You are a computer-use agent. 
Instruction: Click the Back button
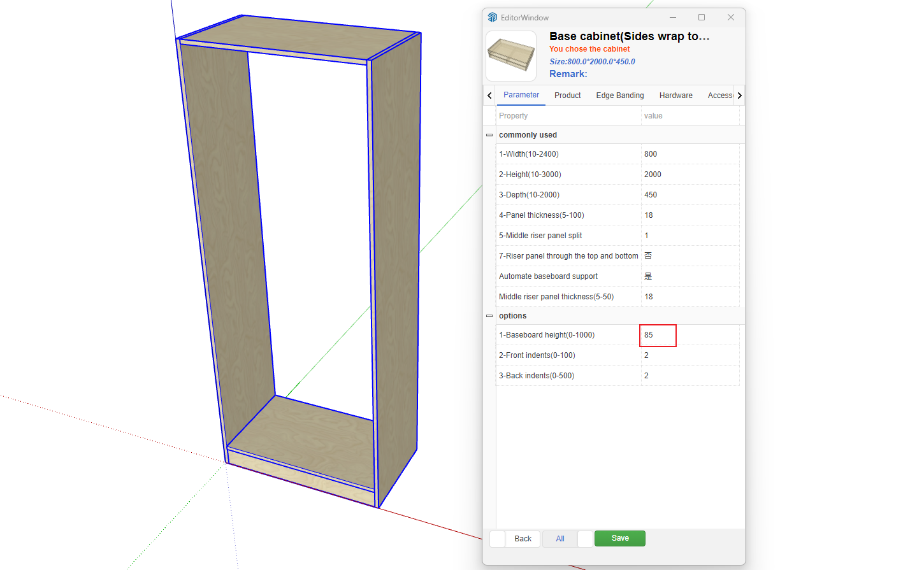[523, 539]
